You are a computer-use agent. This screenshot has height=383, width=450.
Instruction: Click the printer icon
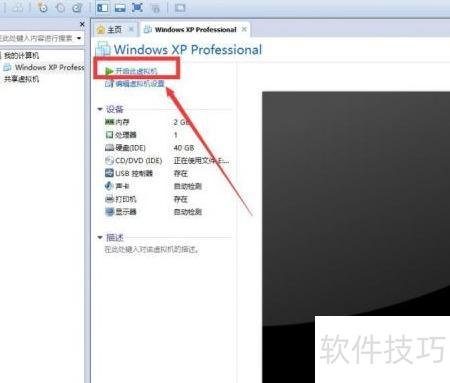tap(109, 199)
